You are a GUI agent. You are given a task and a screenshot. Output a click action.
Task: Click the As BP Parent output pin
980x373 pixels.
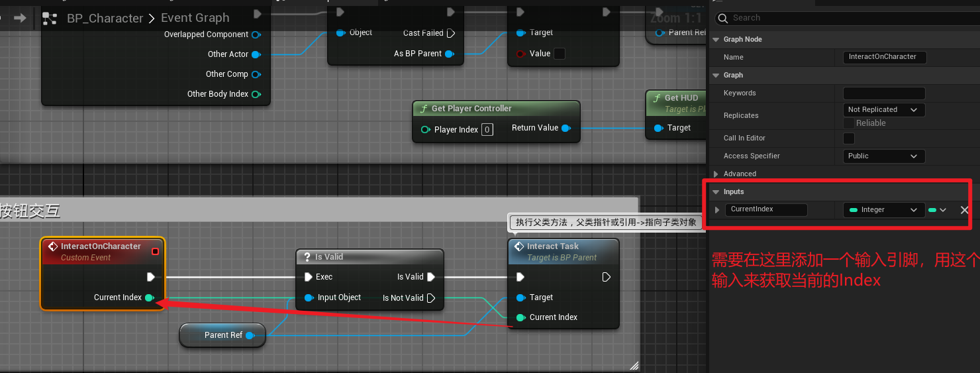point(450,54)
